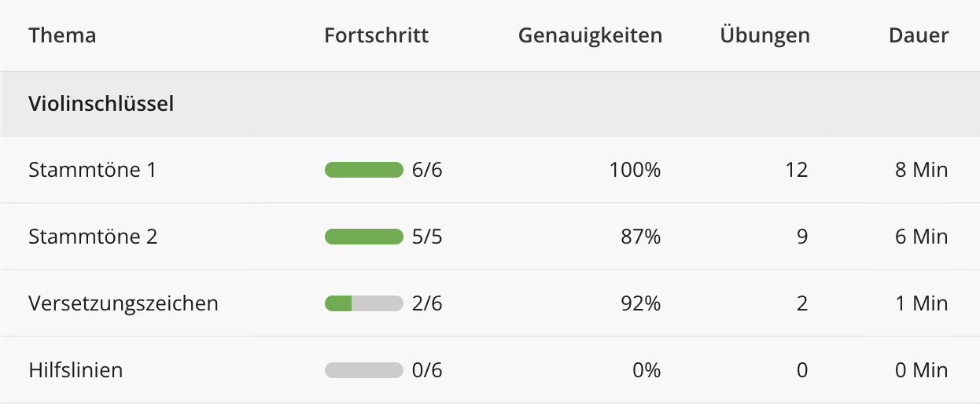Click the 100% accuracy value

tap(635, 170)
